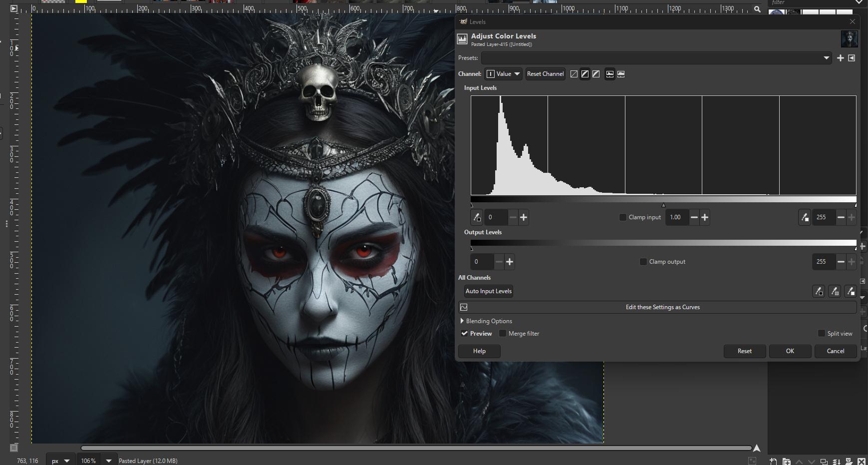Screen dimensions: 868x465
Task: Open the Presets combo box
Action: (656, 58)
